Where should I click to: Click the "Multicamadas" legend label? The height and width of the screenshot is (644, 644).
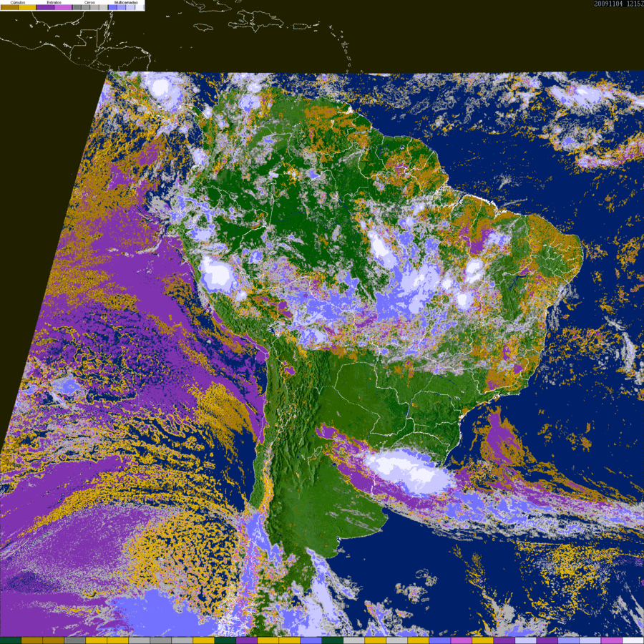(126, 2)
